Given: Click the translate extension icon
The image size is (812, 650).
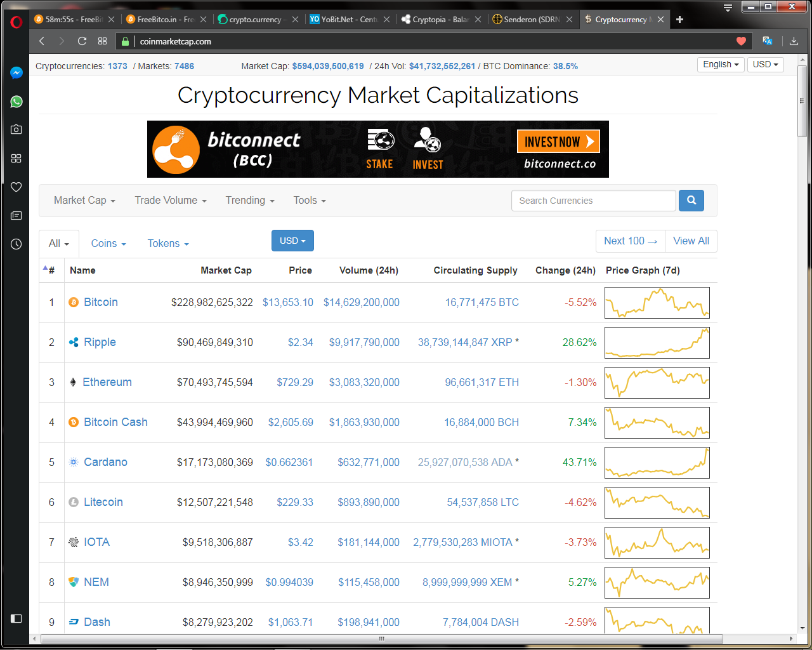Looking at the screenshot, I should click(x=767, y=41).
